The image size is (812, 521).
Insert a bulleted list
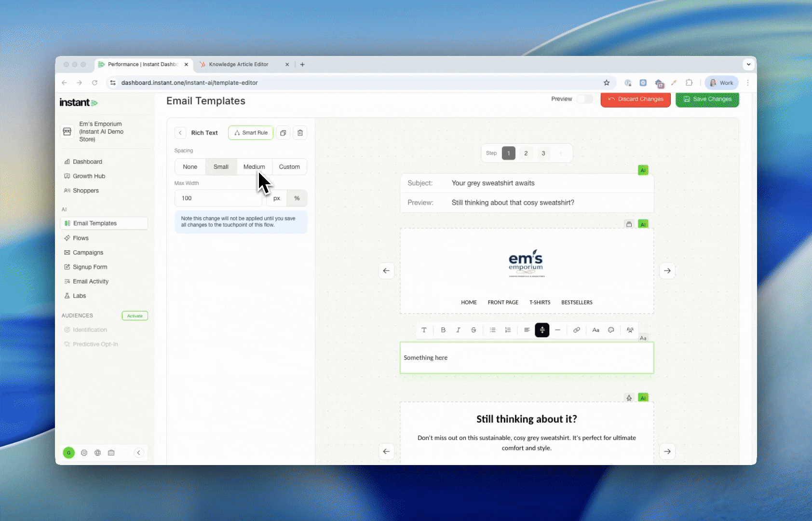(x=492, y=330)
